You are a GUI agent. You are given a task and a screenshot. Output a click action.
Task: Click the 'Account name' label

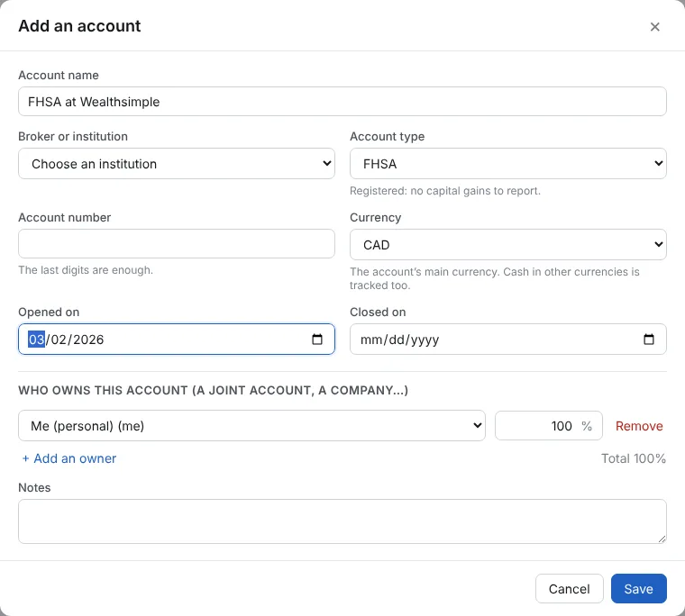(x=59, y=75)
